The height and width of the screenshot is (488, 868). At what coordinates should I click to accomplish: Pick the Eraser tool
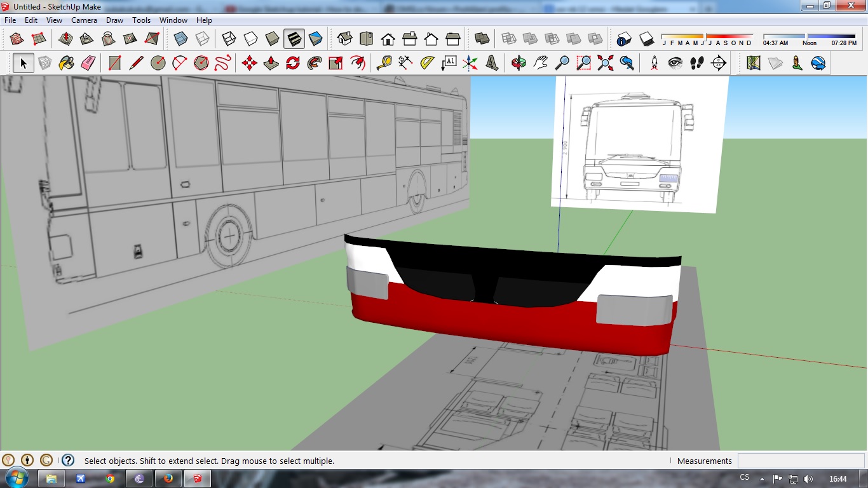tap(88, 63)
